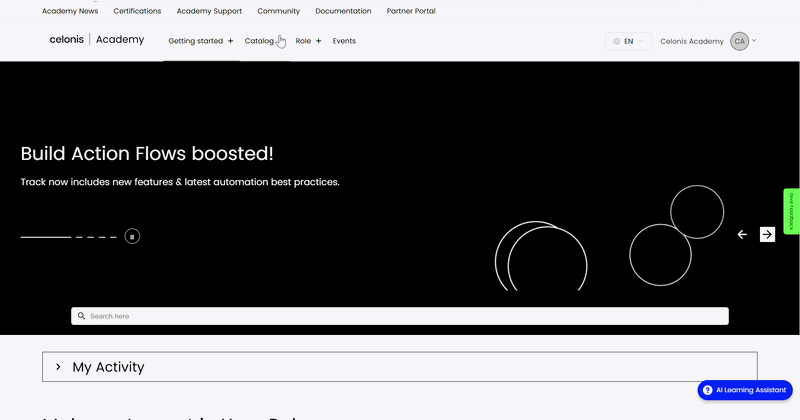
Task: Click the Celonis Academy logo
Action: point(97,39)
